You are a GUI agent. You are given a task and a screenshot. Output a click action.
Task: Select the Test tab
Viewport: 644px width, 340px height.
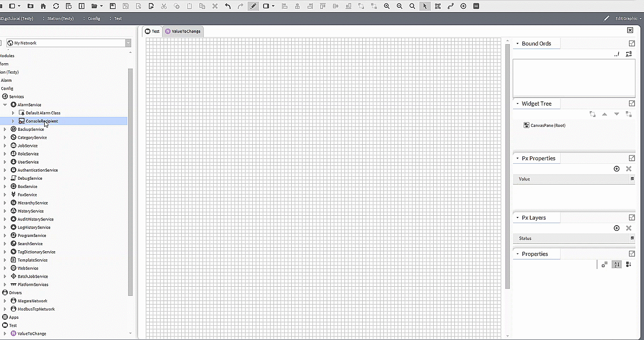point(152,31)
